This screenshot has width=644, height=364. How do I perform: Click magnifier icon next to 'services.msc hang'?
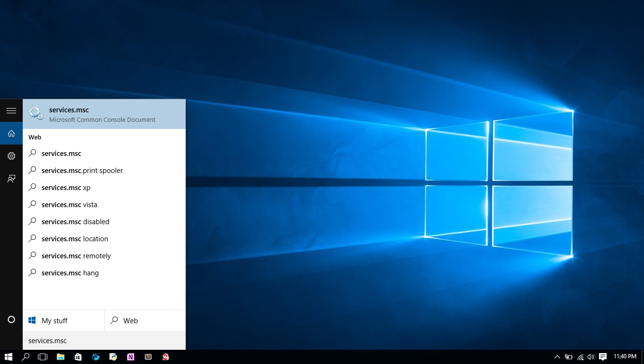pyautogui.click(x=32, y=273)
